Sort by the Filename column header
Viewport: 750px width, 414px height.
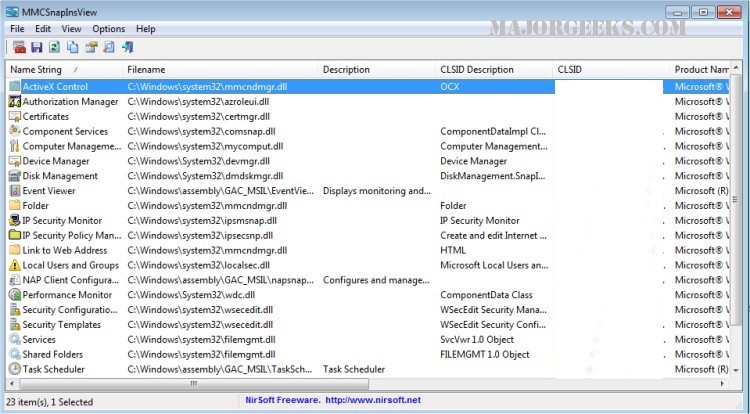click(x=220, y=69)
